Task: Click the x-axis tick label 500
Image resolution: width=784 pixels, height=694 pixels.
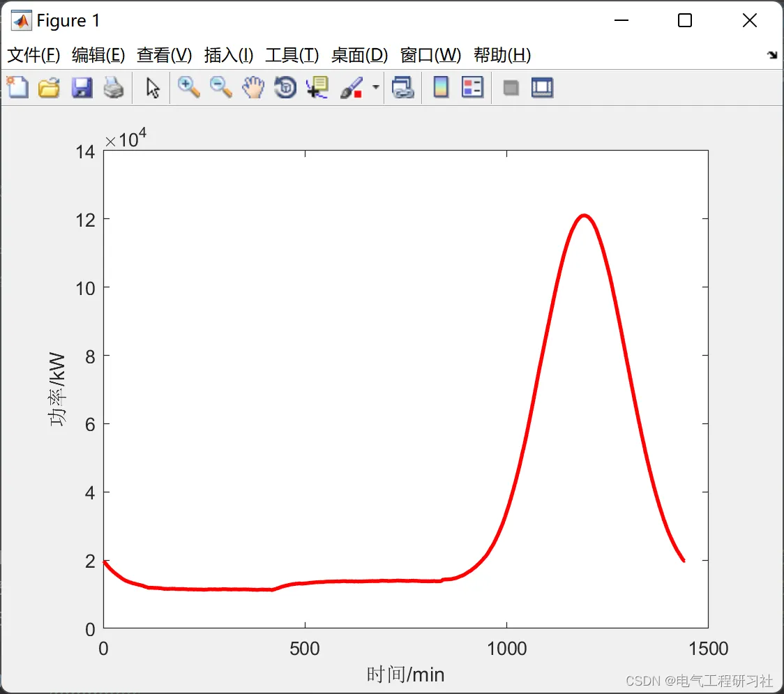Action: tap(305, 649)
